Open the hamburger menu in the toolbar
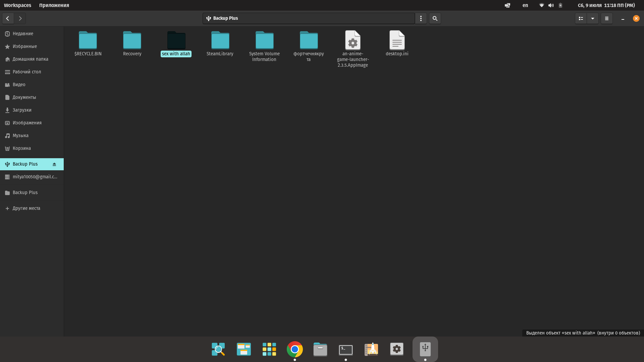This screenshot has height=362, width=644. click(607, 18)
